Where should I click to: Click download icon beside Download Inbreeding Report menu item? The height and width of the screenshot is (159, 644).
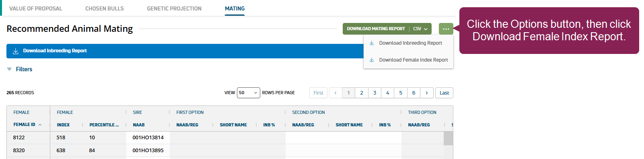point(372,43)
